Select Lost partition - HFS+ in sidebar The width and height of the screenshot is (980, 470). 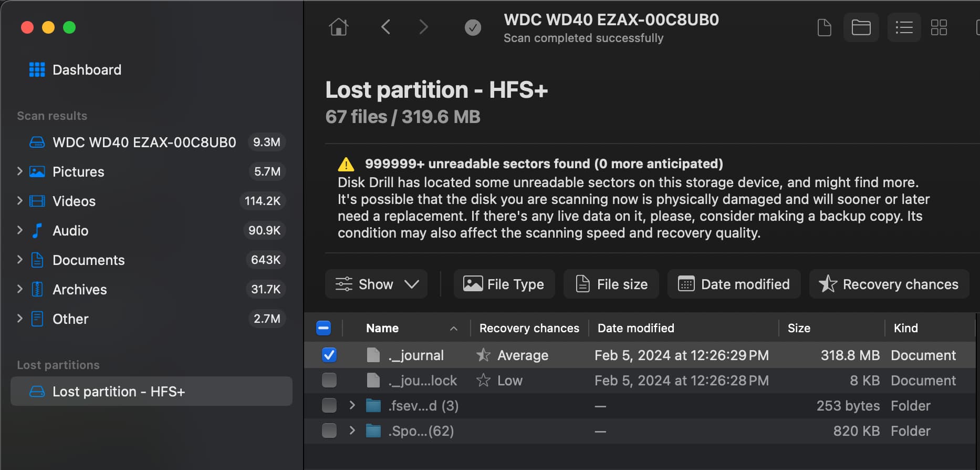tap(118, 392)
